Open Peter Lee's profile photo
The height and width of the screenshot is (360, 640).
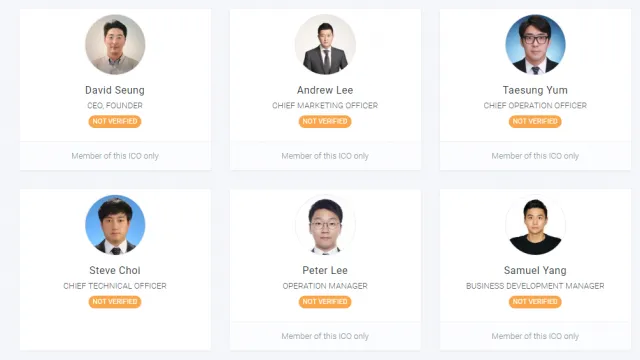pyautogui.click(x=325, y=225)
